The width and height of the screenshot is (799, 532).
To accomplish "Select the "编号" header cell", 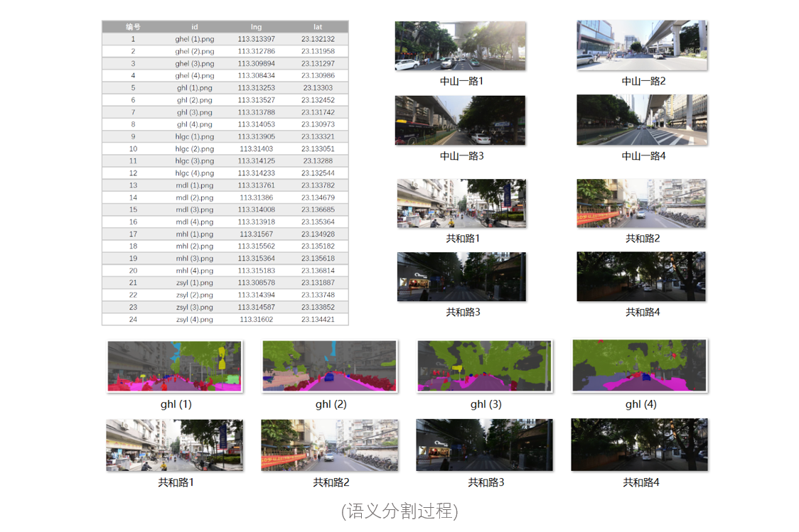I will 133,27.
